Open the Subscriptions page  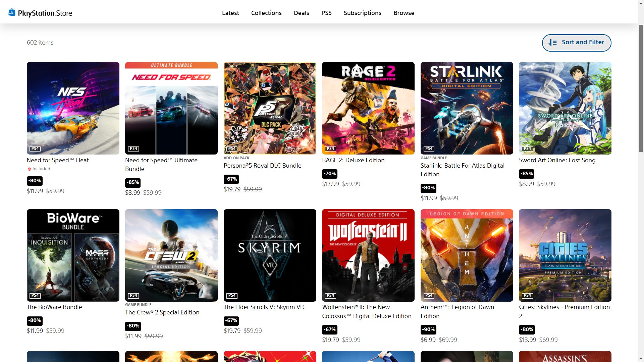click(x=362, y=13)
